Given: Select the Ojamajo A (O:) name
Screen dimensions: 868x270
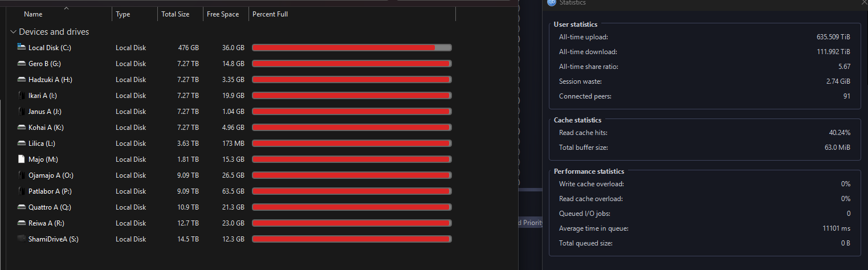Looking at the screenshot, I should point(51,175).
